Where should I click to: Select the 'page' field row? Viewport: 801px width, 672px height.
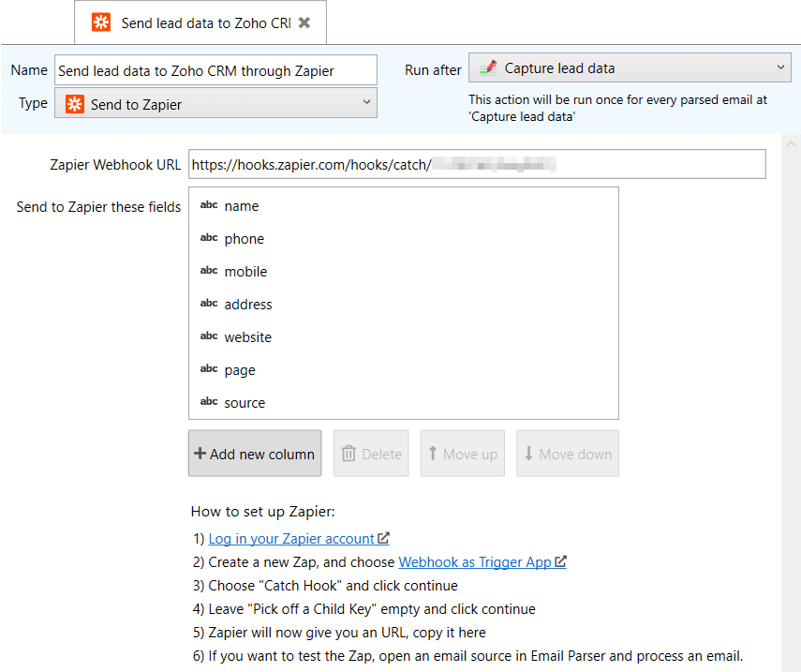coord(404,369)
